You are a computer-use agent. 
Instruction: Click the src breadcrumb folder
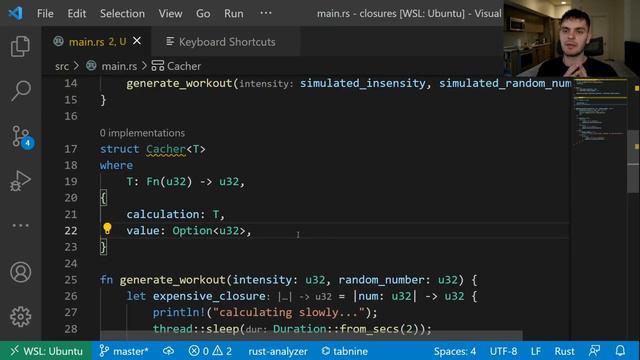pyautogui.click(x=62, y=66)
